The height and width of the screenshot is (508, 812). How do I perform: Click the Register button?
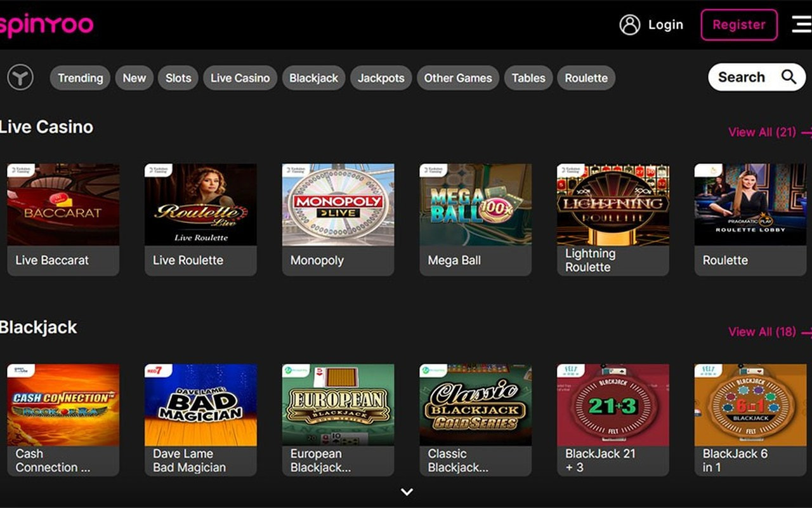coord(739,25)
